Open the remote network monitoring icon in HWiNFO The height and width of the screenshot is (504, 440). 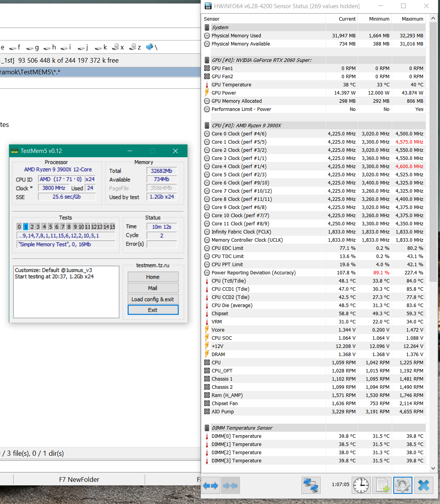(311, 486)
